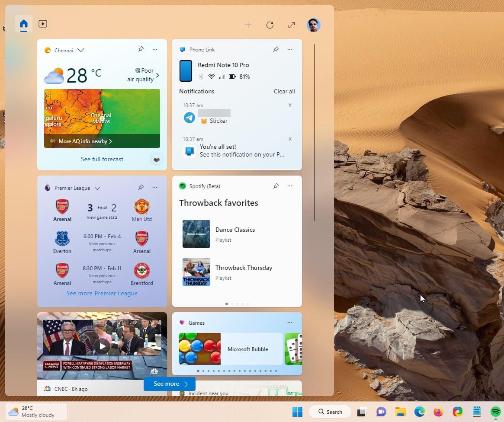This screenshot has width=504, height=422.
Task: Open Weather widget more options
Action: 155,49
